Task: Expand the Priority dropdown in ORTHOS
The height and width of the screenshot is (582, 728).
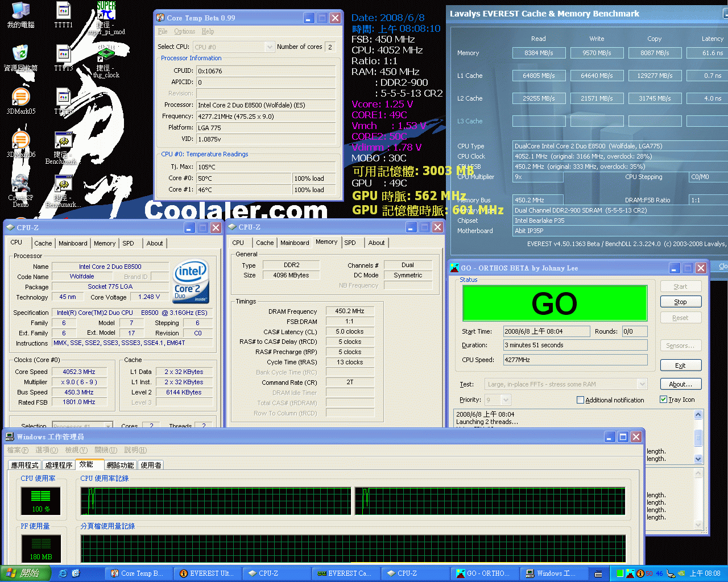Action: pos(506,400)
